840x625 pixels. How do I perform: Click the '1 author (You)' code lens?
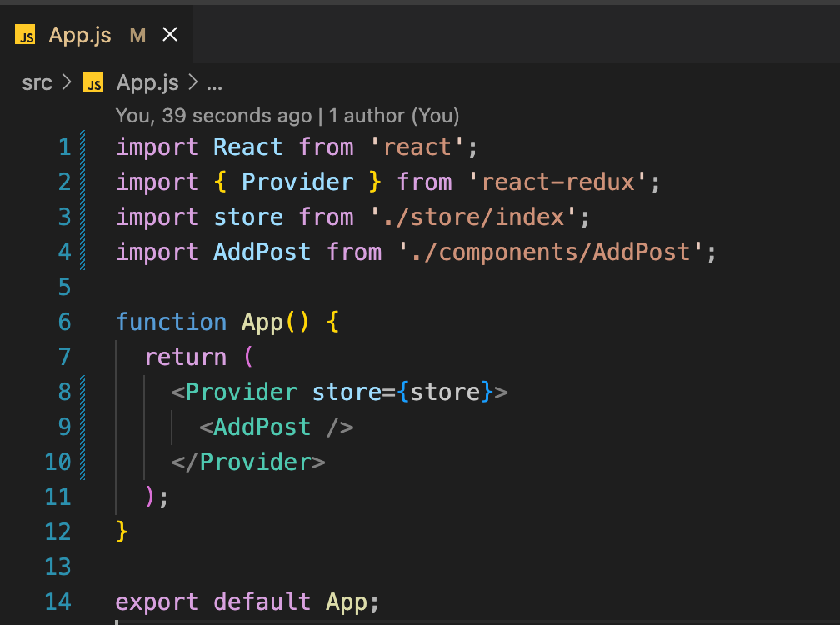point(394,116)
